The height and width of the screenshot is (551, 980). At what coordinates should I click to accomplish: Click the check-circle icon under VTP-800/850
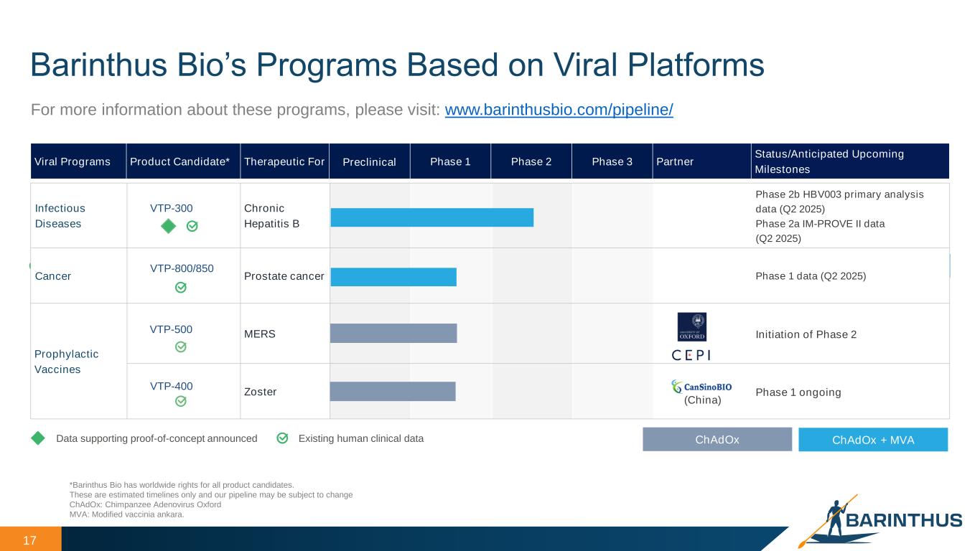(x=181, y=288)
